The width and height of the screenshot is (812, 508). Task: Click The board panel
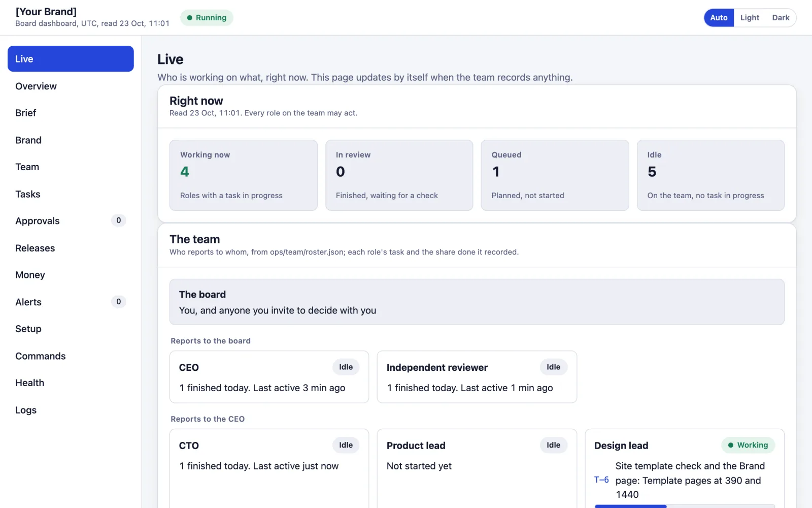coord(477,302)
